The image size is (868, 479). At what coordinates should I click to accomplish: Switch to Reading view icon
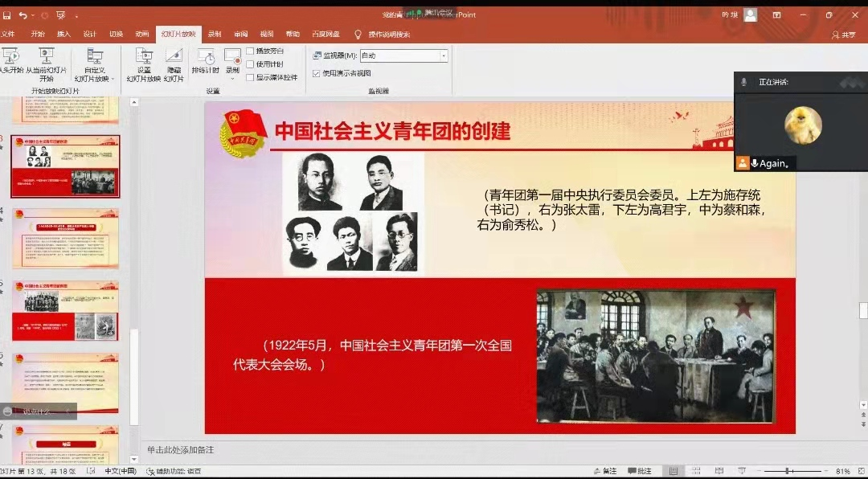point(719,471)
